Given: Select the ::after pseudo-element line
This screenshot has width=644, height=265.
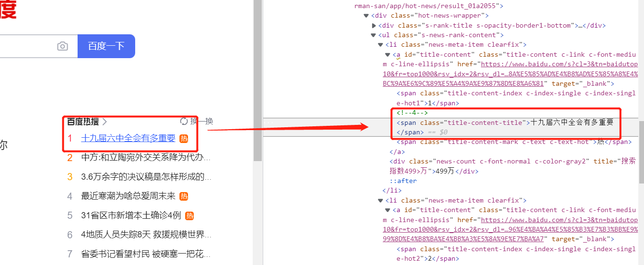Looking at the screenshot, I should coord(403,181).
